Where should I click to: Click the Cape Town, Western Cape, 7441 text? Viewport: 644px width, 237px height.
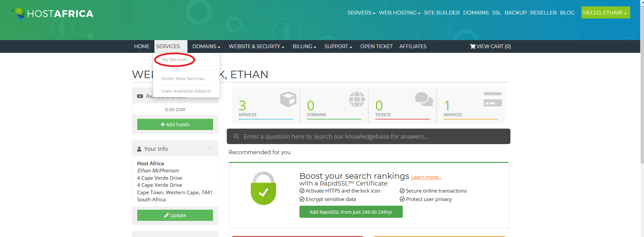pos(175,193)
